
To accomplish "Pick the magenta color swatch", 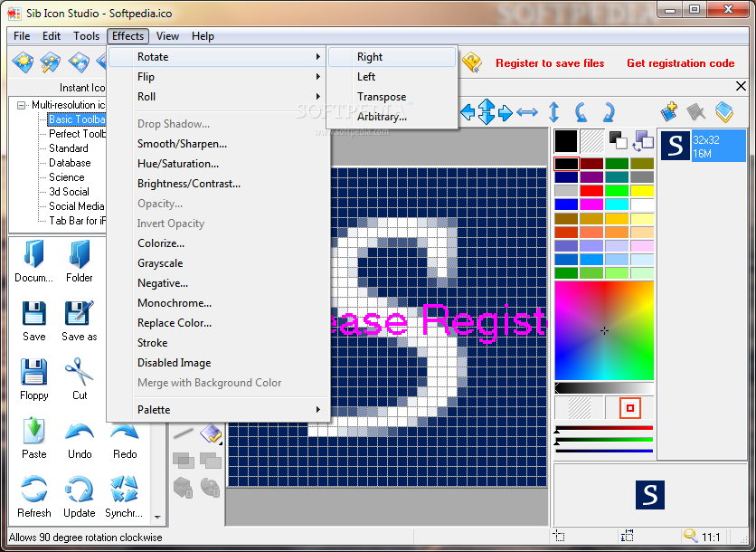I will click(591, 205).
